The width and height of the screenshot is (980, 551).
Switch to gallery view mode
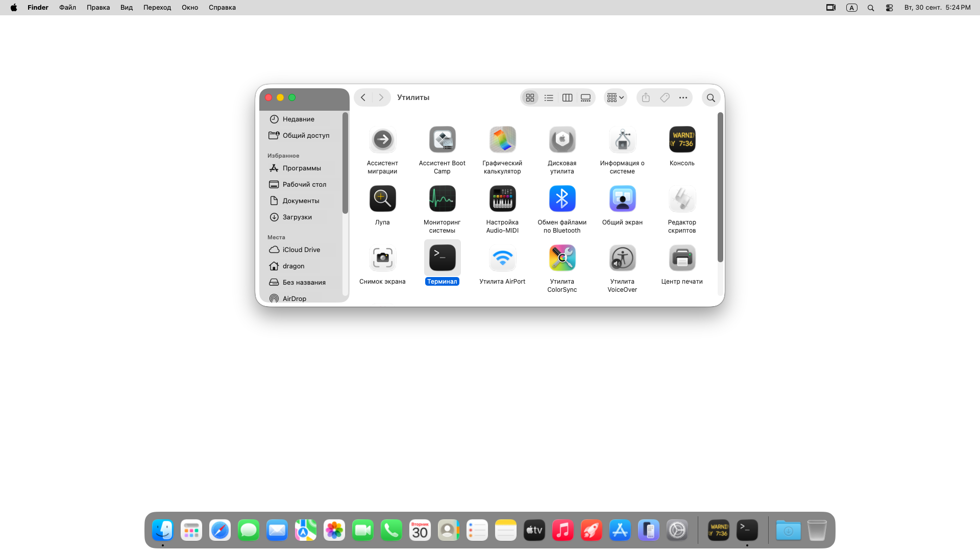(x=585, y=97)
